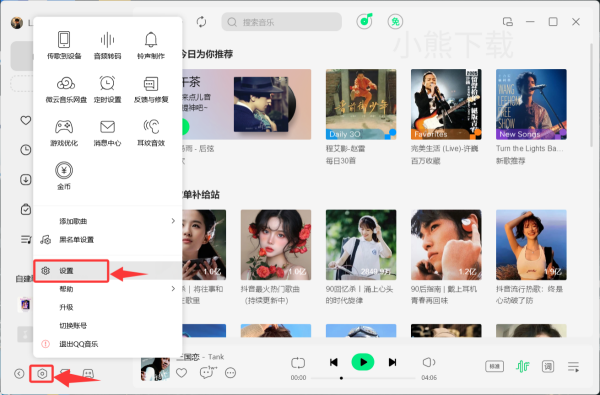
Task: Collapse sidebar with left arrow circle icon
Action: coord(19,374)
